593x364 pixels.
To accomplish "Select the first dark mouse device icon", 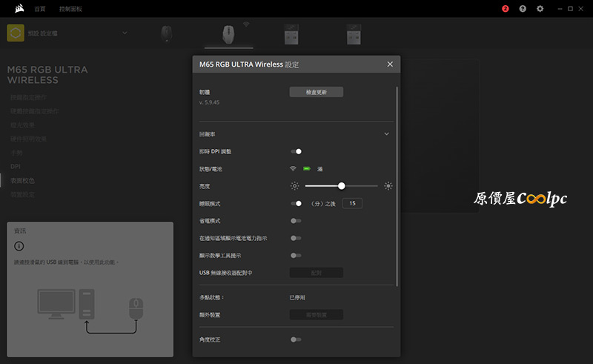I will [166, 34].
